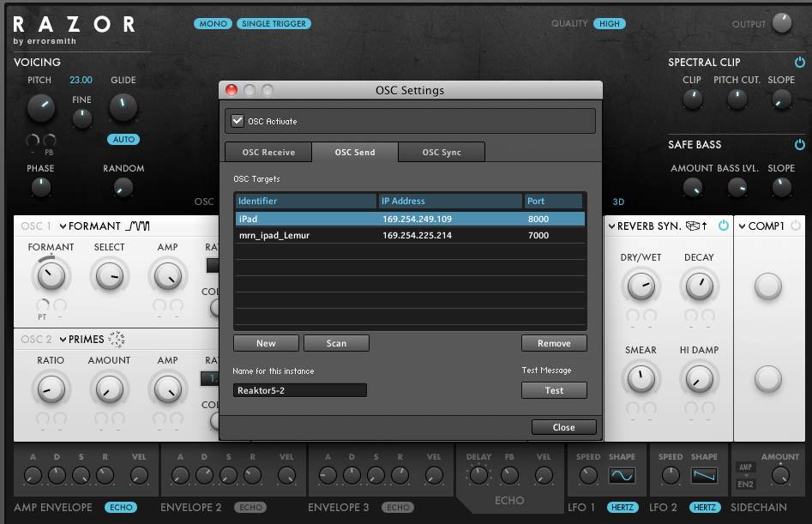
Task: Click the instance name field Reaktor5-2
Action: (299, 390)
